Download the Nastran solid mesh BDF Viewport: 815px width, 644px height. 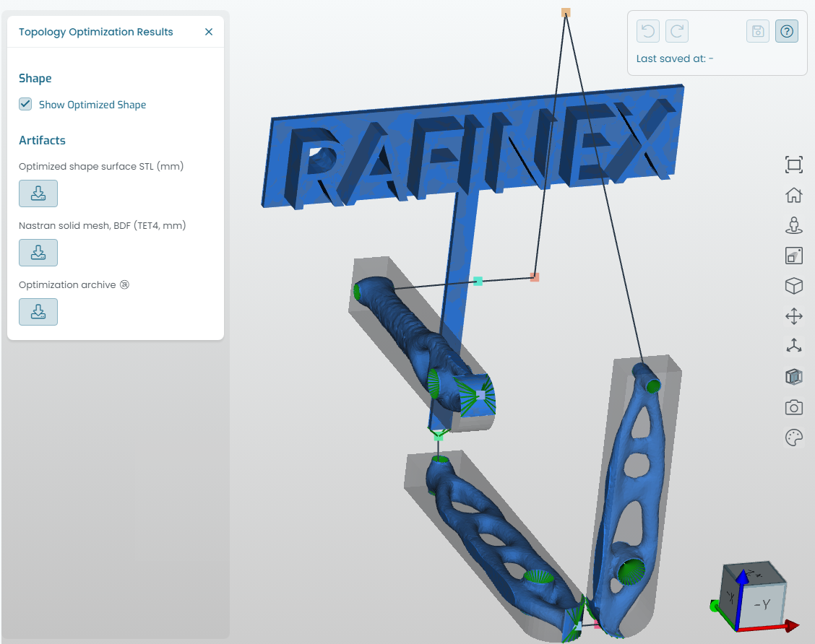tap(38, 253)
